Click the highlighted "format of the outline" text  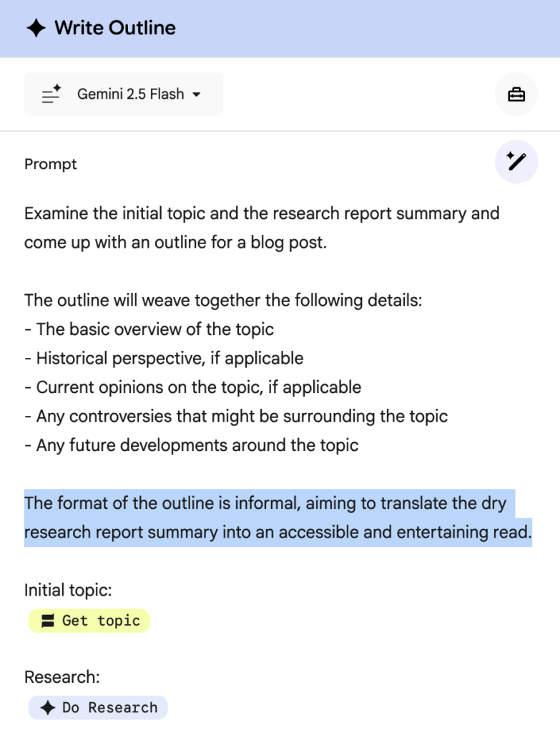coord(265,503)
